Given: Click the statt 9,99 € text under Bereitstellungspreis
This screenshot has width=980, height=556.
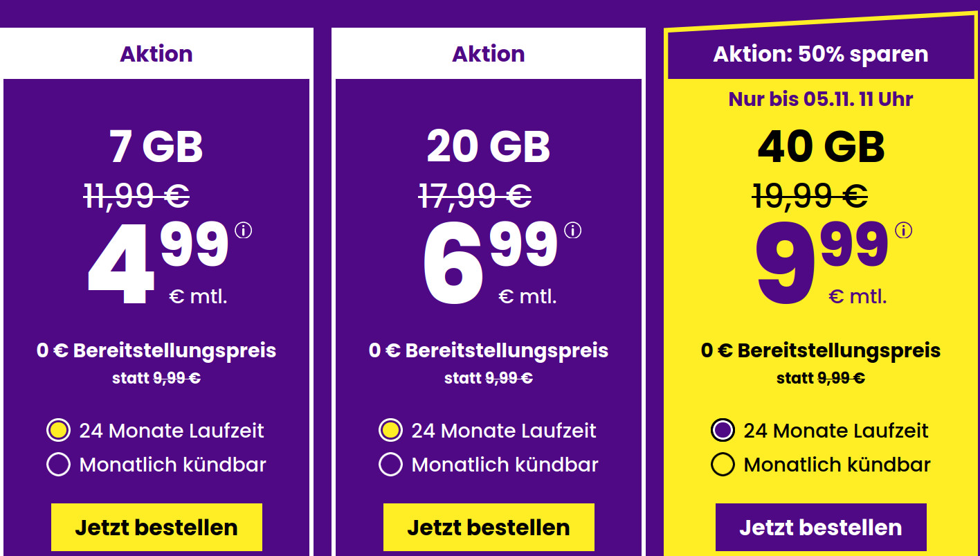Looking at the screenshot, I should (x=821, y=378).
